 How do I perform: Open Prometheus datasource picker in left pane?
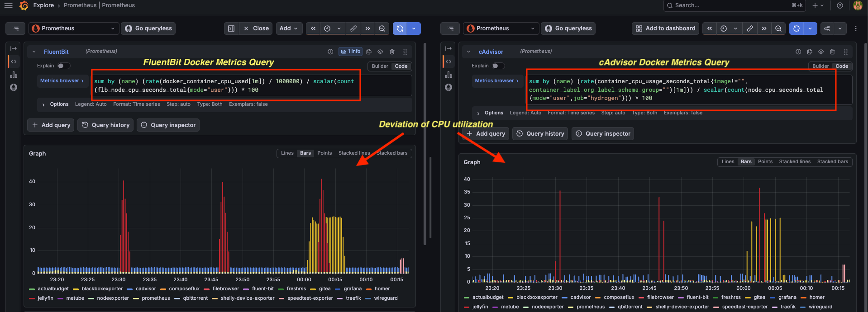tap(74, 28)
